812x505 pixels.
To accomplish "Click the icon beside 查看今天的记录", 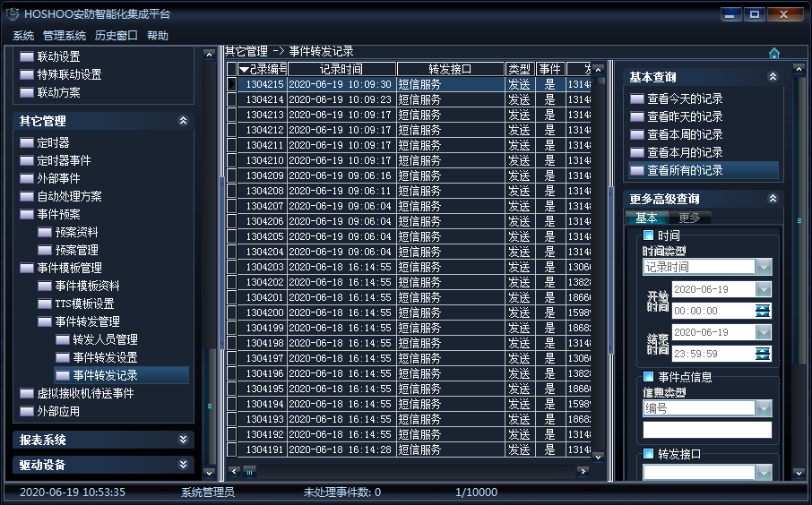I will tap(636, 98).
